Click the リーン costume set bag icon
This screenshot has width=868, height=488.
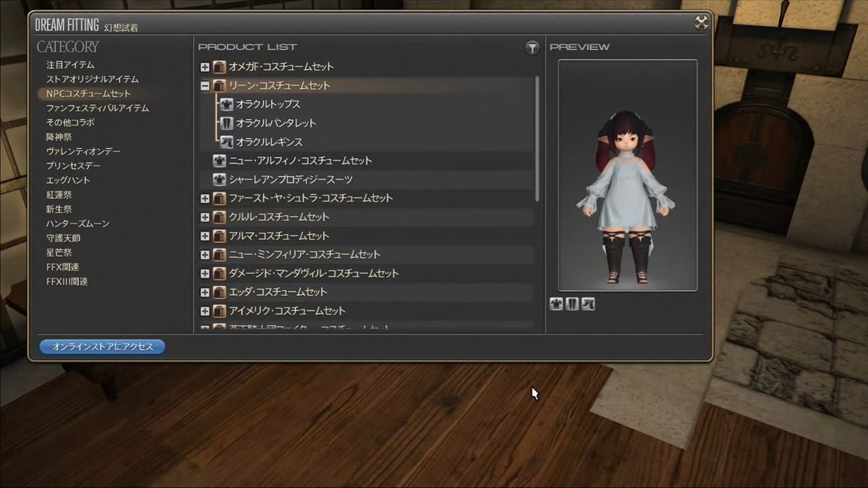tap(219, 85)
